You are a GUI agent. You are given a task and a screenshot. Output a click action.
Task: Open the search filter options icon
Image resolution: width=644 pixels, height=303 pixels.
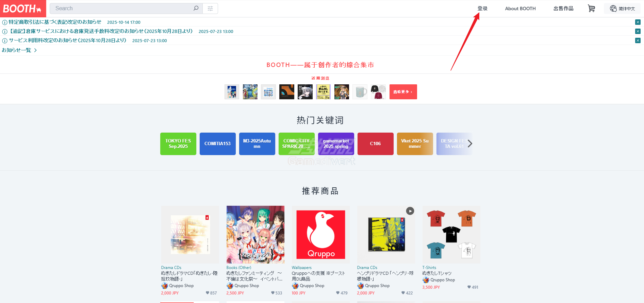(x=210, y=9)
